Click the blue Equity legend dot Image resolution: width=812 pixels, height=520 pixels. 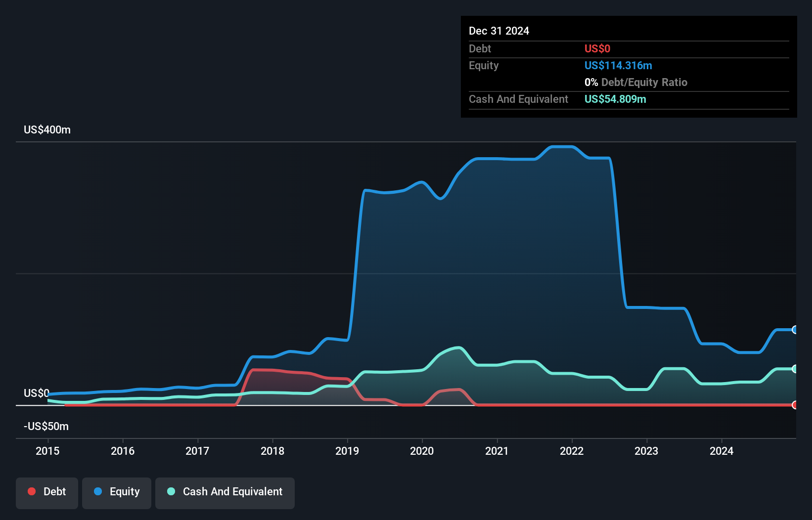(98, 491)
